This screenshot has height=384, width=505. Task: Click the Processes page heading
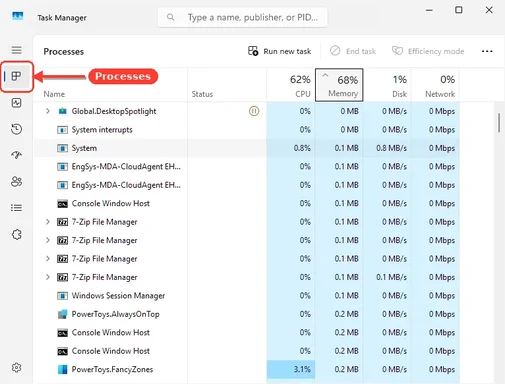coord(64,52)
